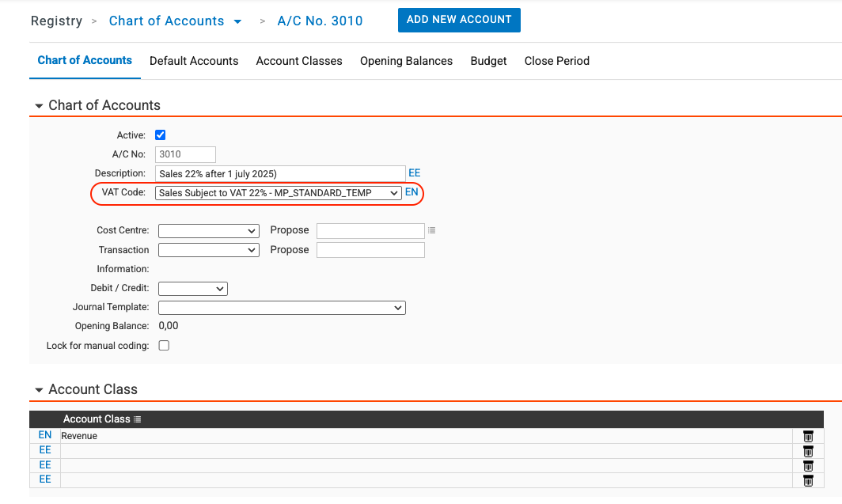This screenshot has height=504, width=842.
Task: Click trash icon in third account class row
Action: [x=808, y=465]
